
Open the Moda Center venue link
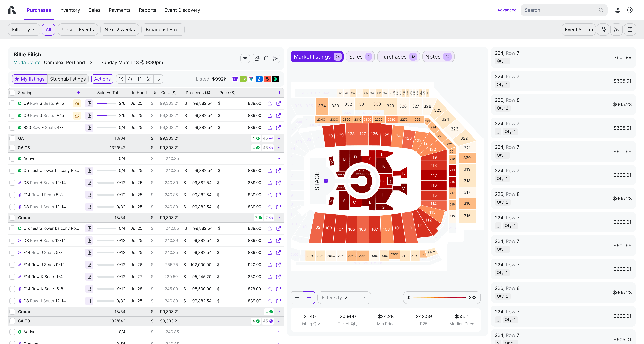(x=28, y=63)
